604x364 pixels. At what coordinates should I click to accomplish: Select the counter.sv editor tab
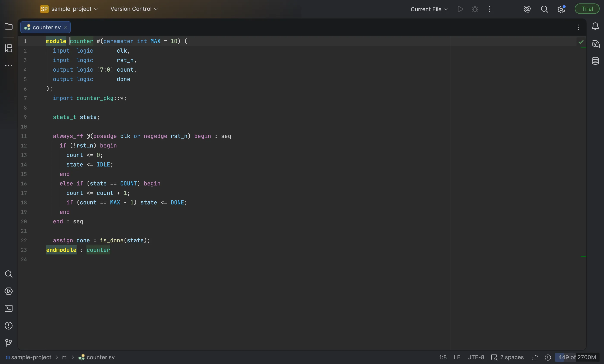(45, 27)
